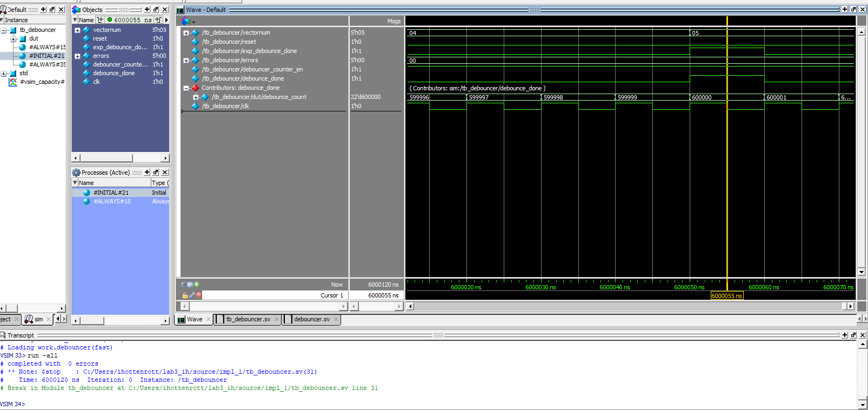Click the green Insert Cursor icon

tap(197, 285)
